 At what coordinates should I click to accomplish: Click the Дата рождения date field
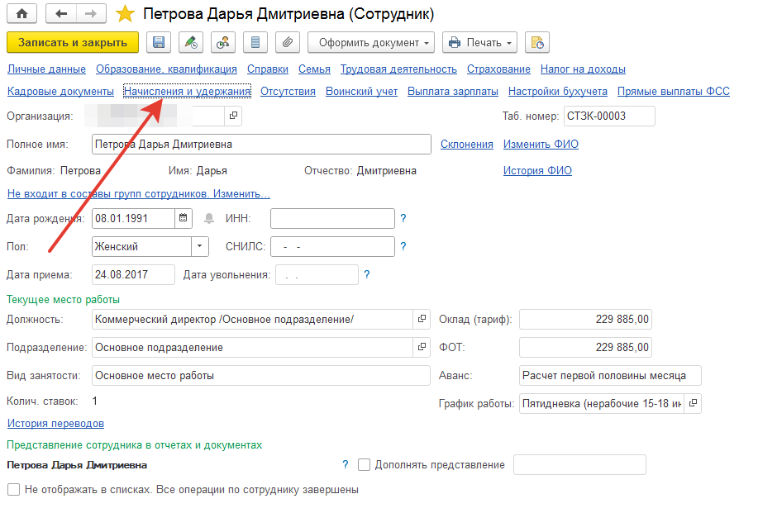pyautogui.click(x=133, y=218)
